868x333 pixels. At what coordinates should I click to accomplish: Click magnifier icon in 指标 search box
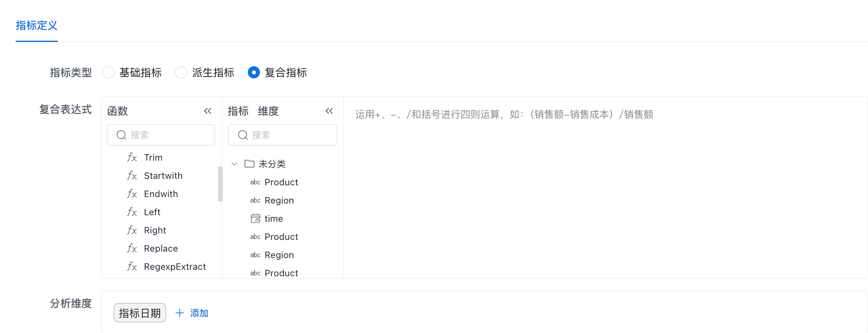click(x=243, y=135)
